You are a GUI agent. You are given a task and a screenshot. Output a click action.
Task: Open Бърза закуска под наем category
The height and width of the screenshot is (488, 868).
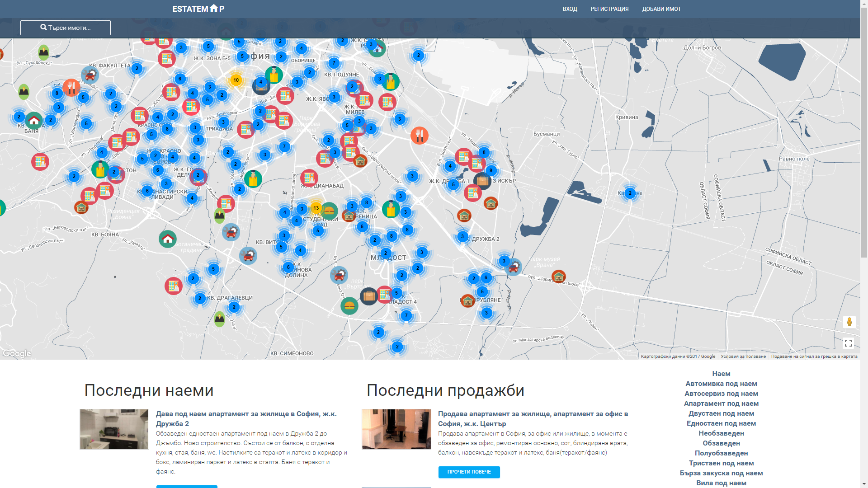pos(721,473)
